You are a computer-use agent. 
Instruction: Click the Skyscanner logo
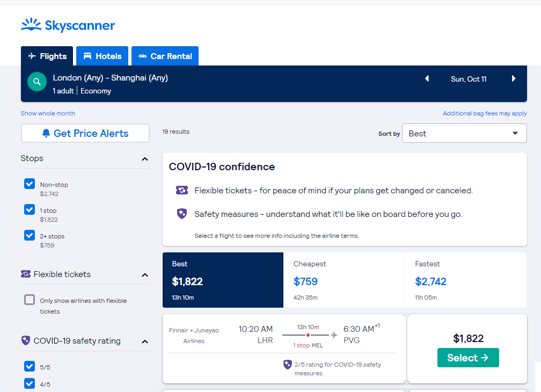pos(68,25)
